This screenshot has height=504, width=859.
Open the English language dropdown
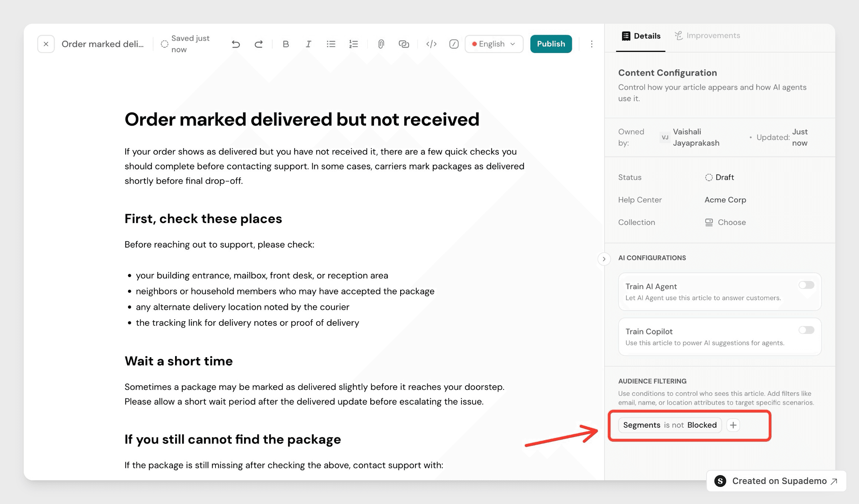(x=494, y=44)
